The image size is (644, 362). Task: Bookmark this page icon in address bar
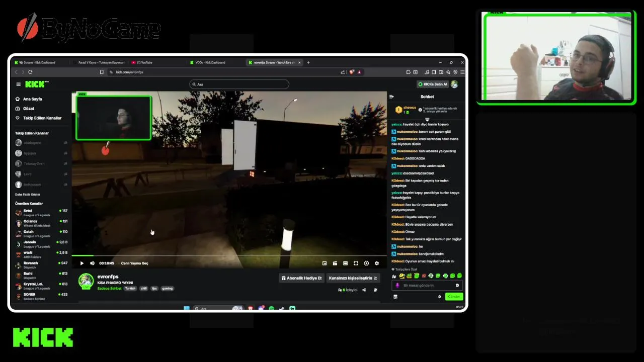tap(102, 72)
